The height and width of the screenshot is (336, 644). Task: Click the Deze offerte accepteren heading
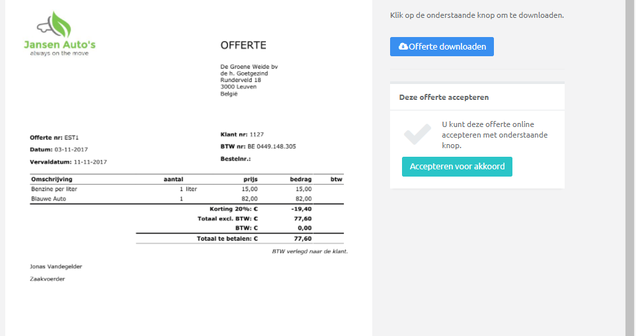tap(444, 97)
